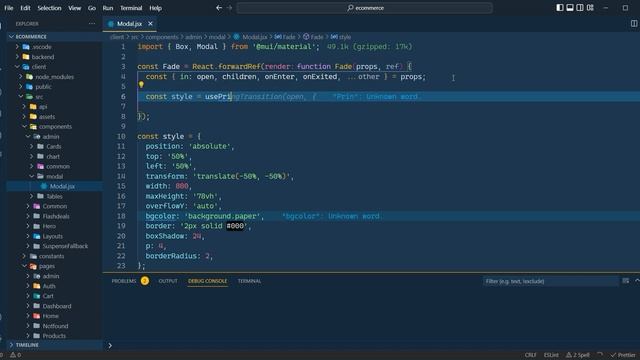The width and height of the screenshot is (640, 360).
Task: Open the Edit menu
Action: coord(25,8)
